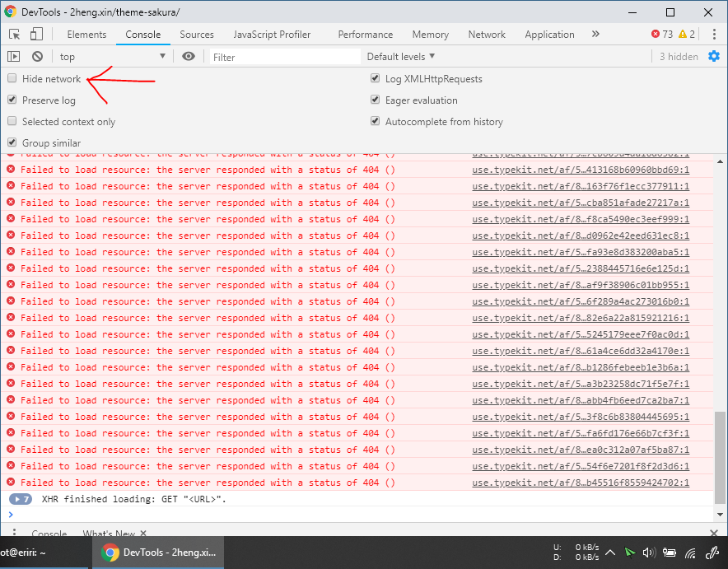Open the Default levels dropdown
This screenshot has height=569, width=728.
(401, 57)
